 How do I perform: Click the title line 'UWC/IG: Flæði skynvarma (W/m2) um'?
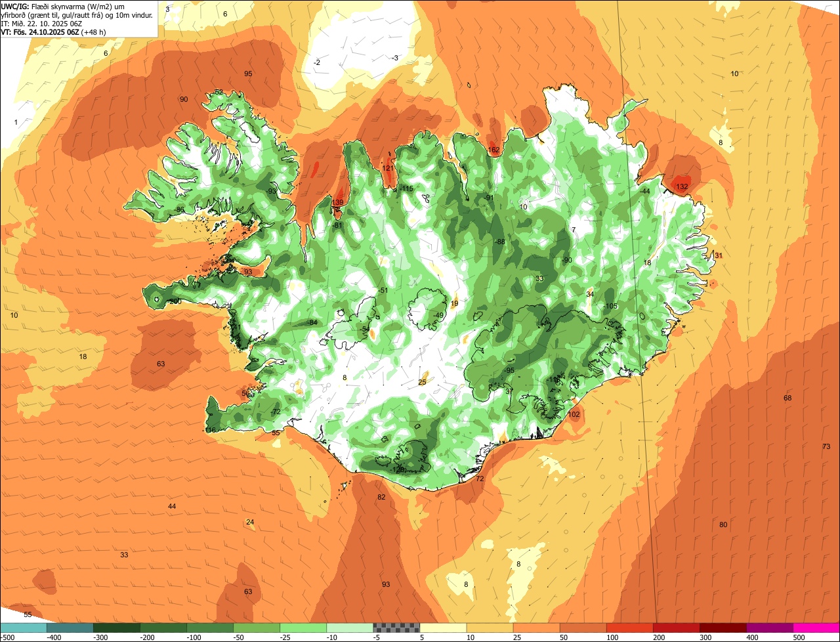(x=62, y=6)
